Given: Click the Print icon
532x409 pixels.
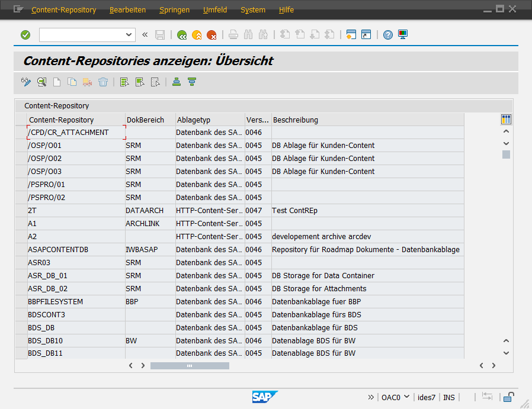Looking at the screenshot, I should tap(233, 35).
